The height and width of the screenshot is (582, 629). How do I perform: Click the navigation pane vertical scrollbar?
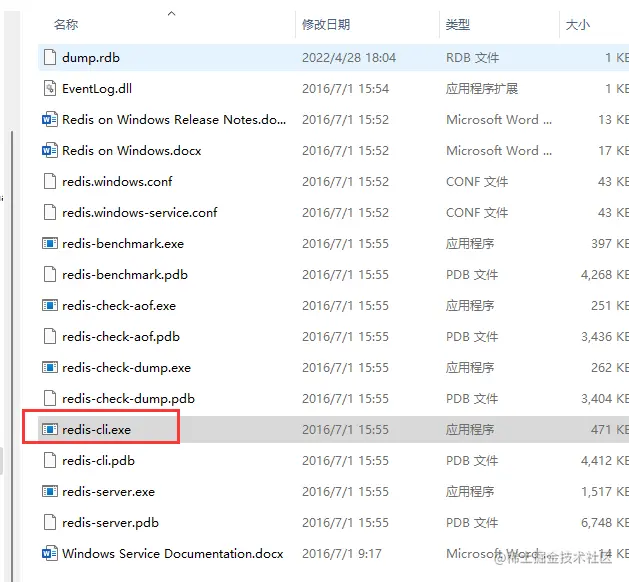12,356
